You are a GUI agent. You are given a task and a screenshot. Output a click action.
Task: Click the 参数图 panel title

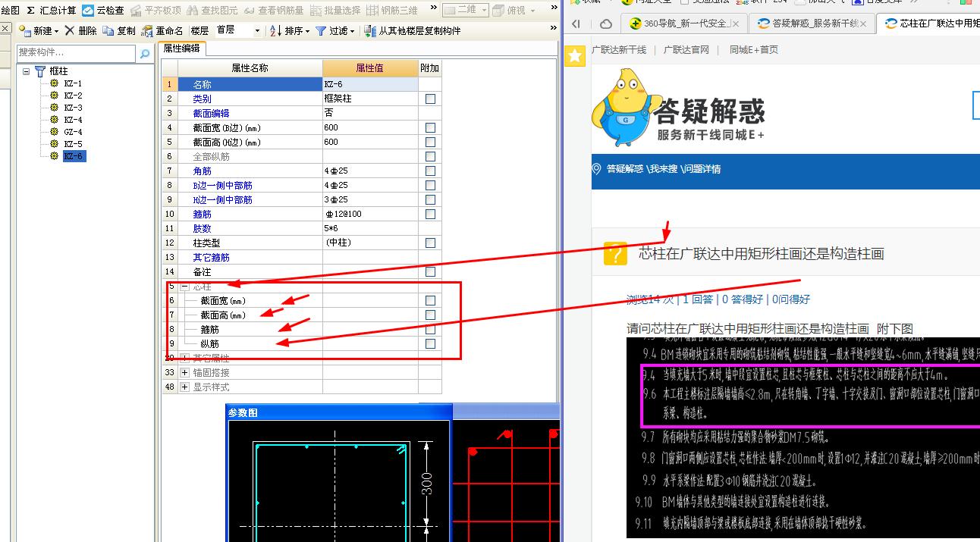point(243,412)
